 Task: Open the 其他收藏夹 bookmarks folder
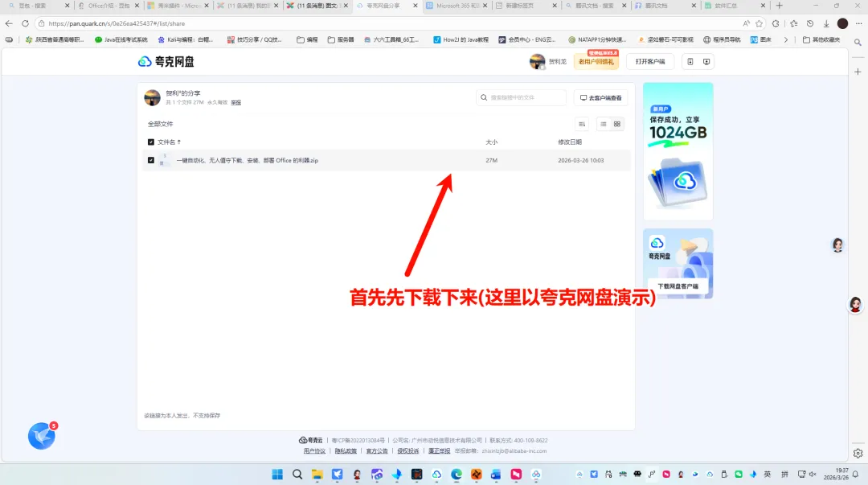pos(821,40)
